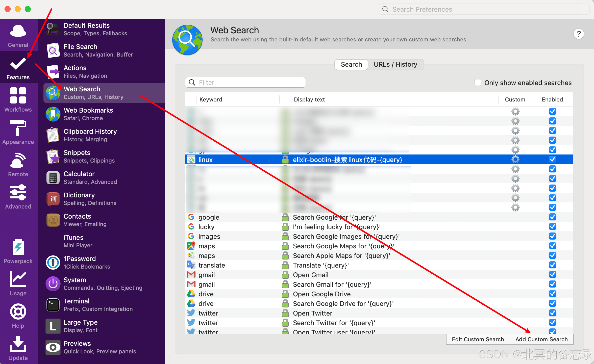Select the 'Search Gmail for' row

pos(379,284)
